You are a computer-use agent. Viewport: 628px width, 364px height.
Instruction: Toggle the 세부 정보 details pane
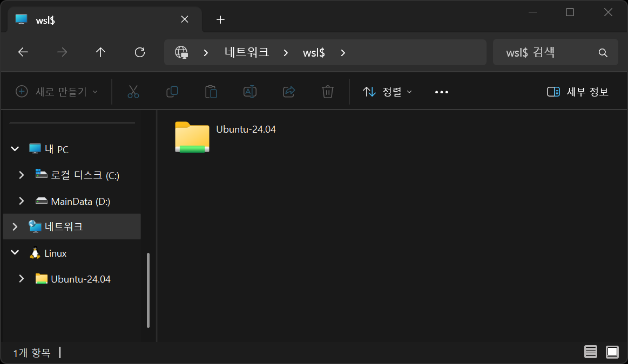coord(578,92)
